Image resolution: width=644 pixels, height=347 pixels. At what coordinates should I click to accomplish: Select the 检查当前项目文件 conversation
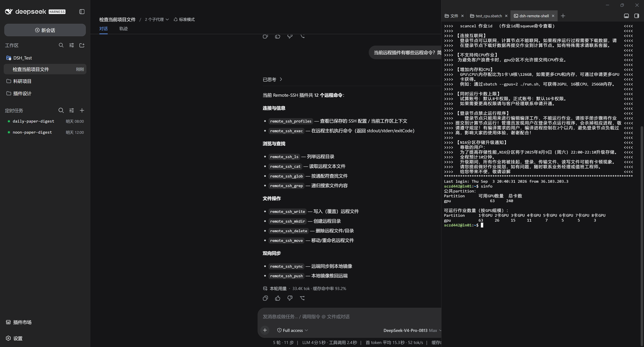pyautogui.click(x=45, y=69)
